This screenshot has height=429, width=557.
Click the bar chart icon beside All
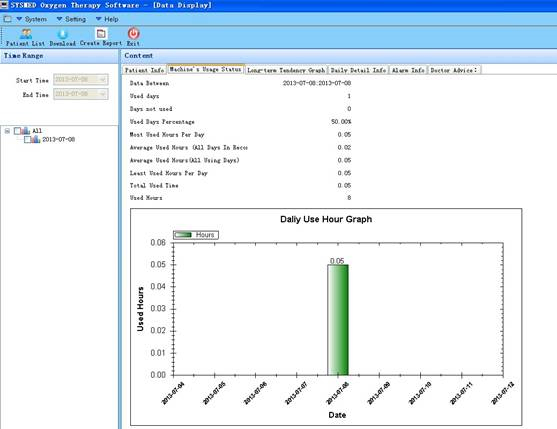point(25,131)
